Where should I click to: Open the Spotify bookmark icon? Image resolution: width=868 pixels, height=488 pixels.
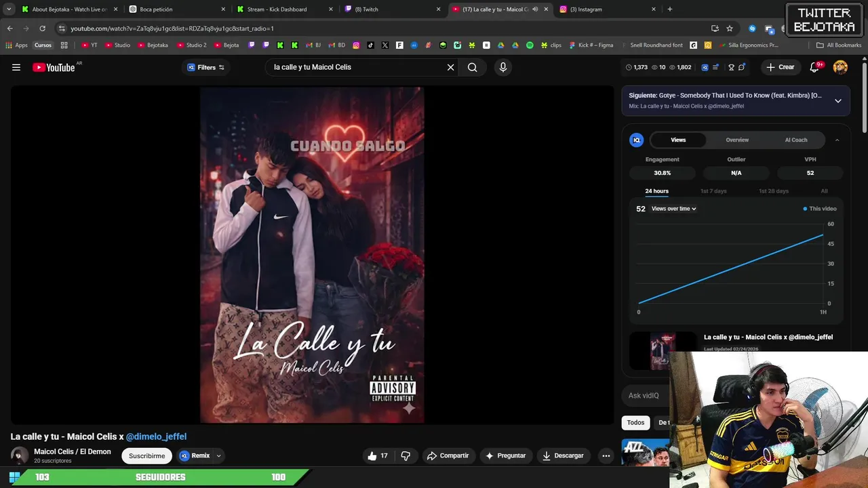[x=530, y=45]
